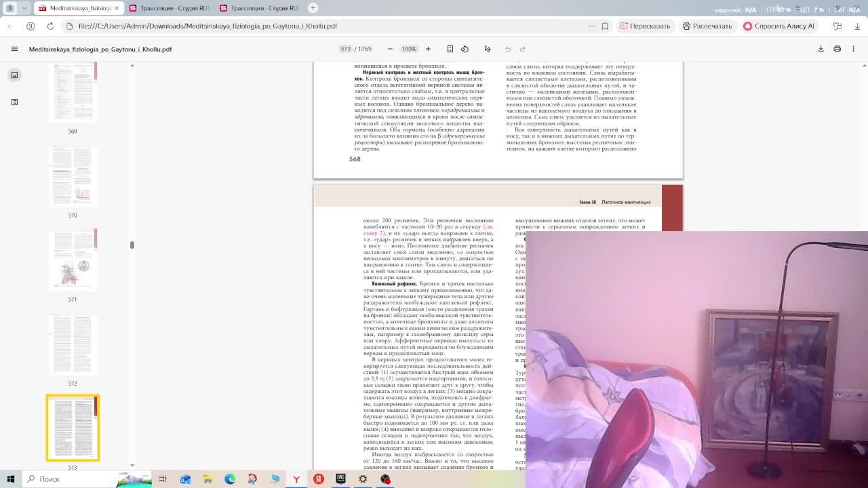Activate the annotation draw tool

point(487,49)
